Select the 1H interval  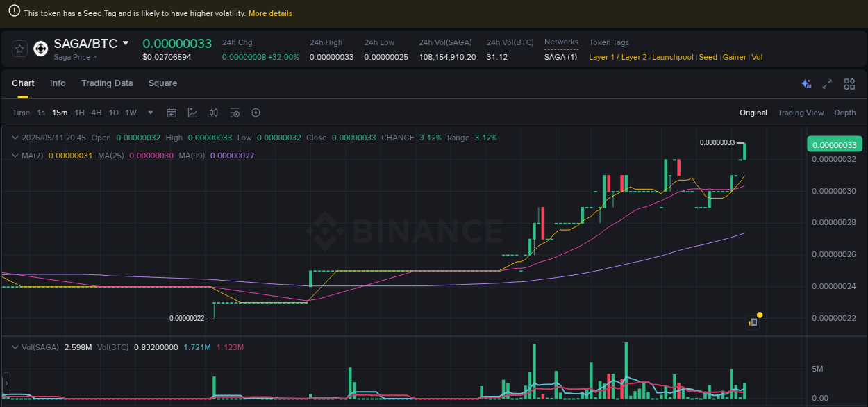(80, 113)
